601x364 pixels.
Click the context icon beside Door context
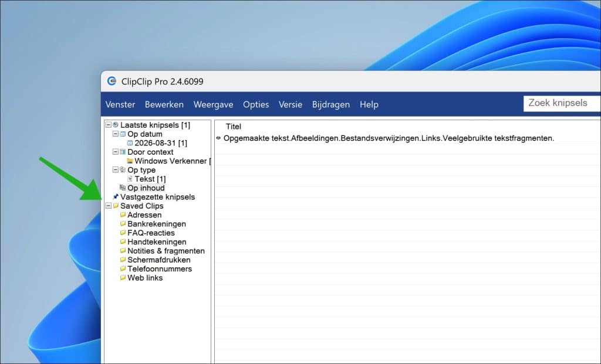coord(123,152)
